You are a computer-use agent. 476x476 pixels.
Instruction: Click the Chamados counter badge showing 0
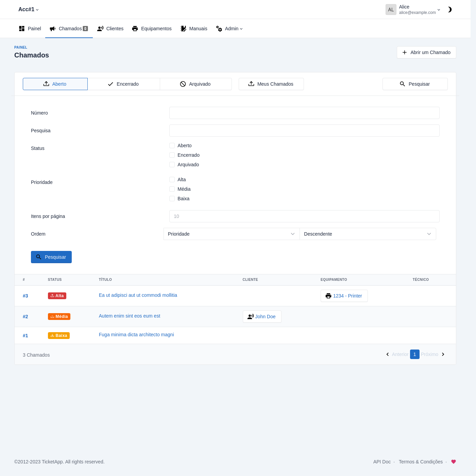[85, 29]
